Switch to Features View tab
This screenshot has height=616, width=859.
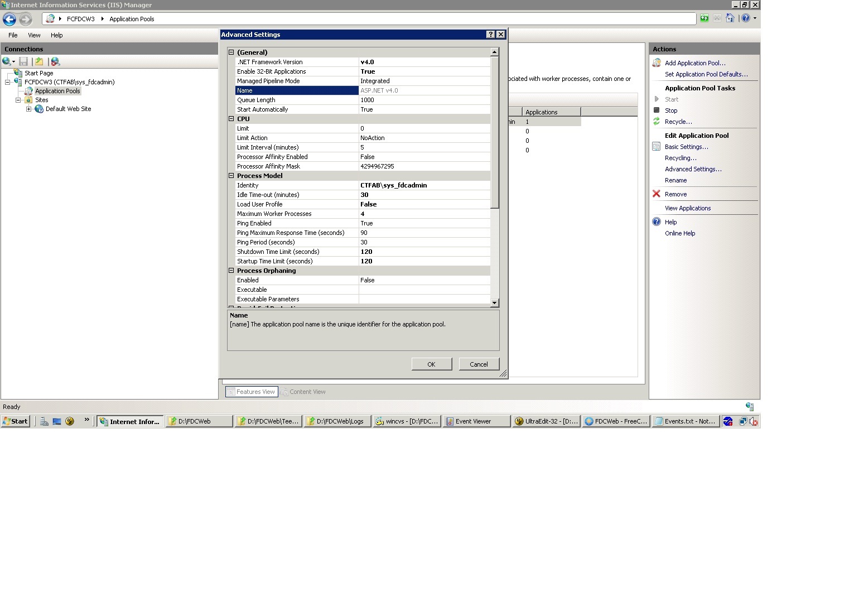[x=251, y=392]
